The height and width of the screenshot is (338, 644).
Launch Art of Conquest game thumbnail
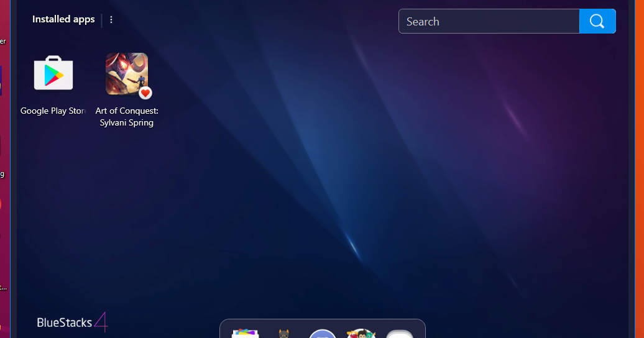coord(127,74)
